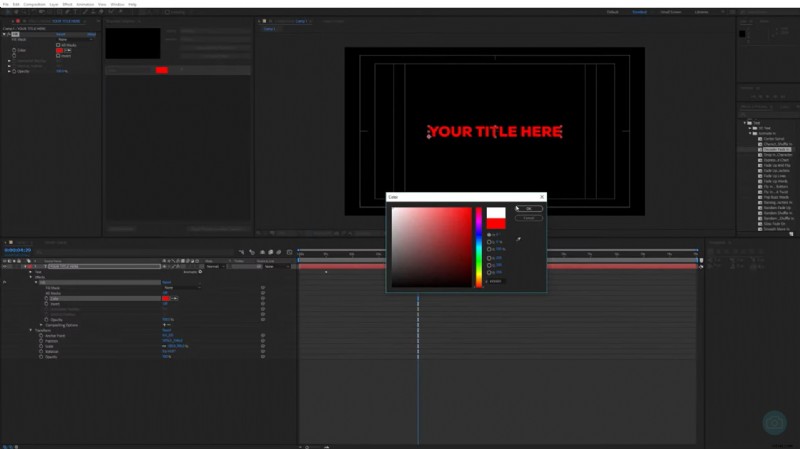Click About for the Fill effect

coord(91,34)
